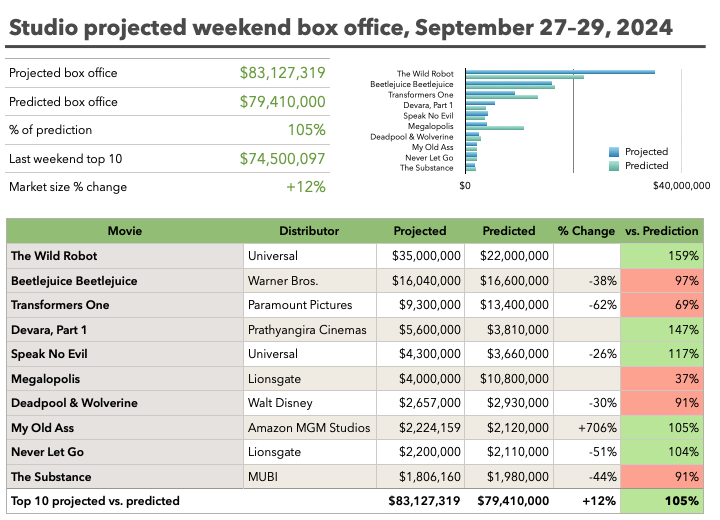
Task: Select the My Old Ass movie cell
Action: tap(125, 428)
